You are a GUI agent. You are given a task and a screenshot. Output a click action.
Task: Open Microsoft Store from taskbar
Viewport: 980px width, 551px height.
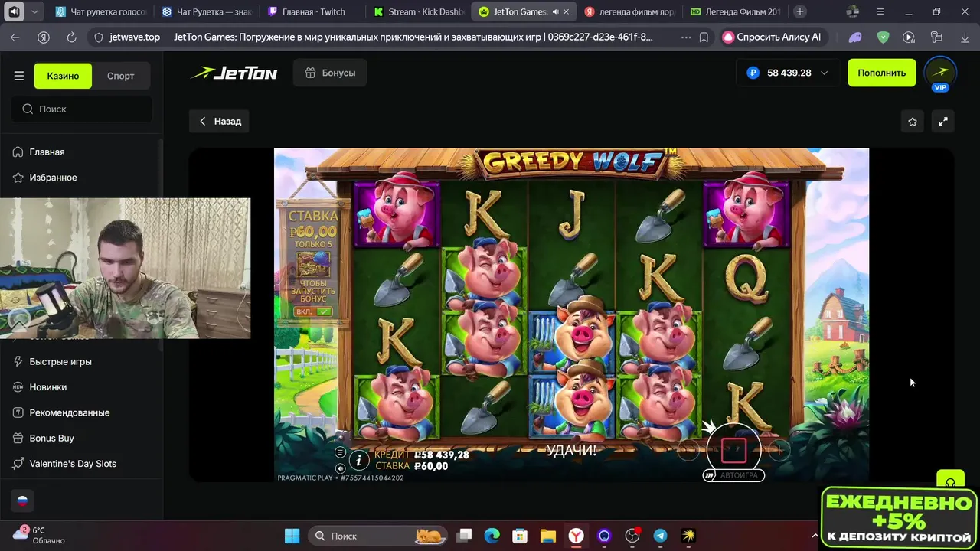pyautogui.click(x=520, y=536)
